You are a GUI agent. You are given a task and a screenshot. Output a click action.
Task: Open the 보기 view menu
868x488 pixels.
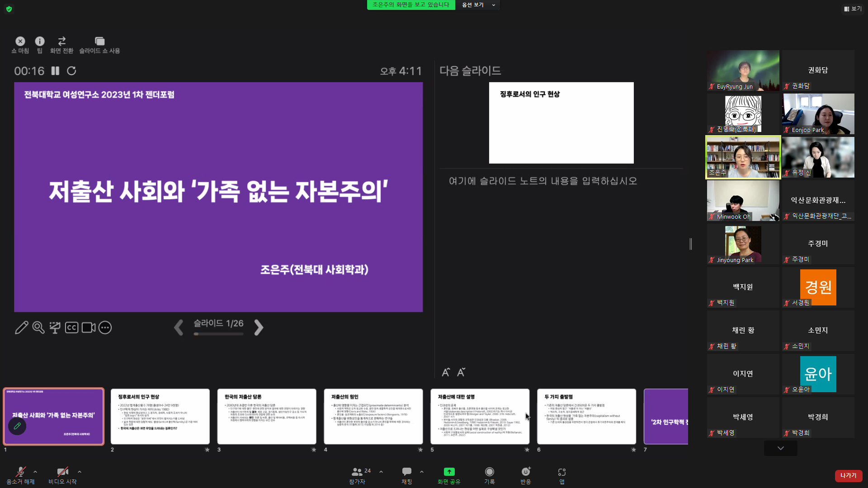tap(853, 8)
